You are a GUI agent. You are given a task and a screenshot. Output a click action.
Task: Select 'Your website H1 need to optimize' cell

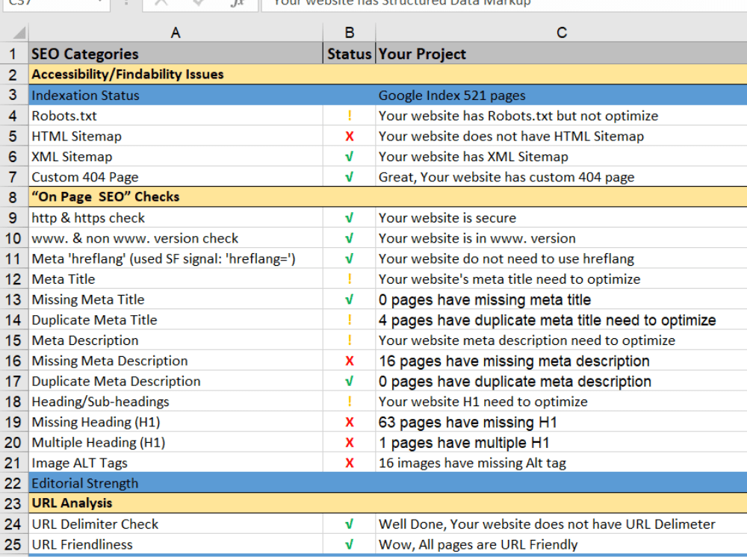561,402
